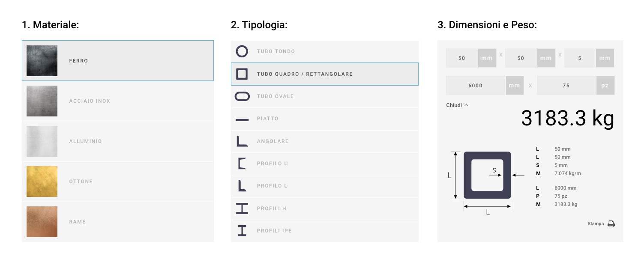Pick the Profili IPE beam icon
Viewport: 644px width, 262px height.
point(242,231)
